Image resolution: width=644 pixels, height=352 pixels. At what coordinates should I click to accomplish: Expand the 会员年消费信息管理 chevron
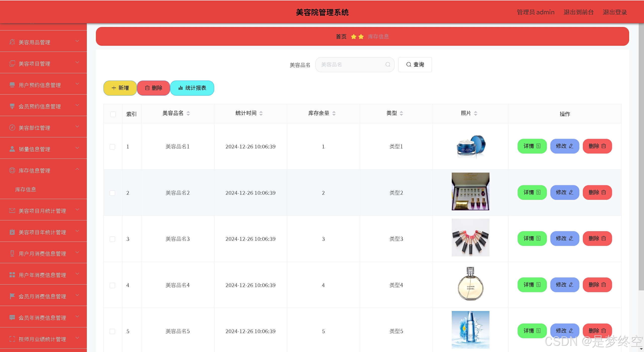tap(77, 317)
